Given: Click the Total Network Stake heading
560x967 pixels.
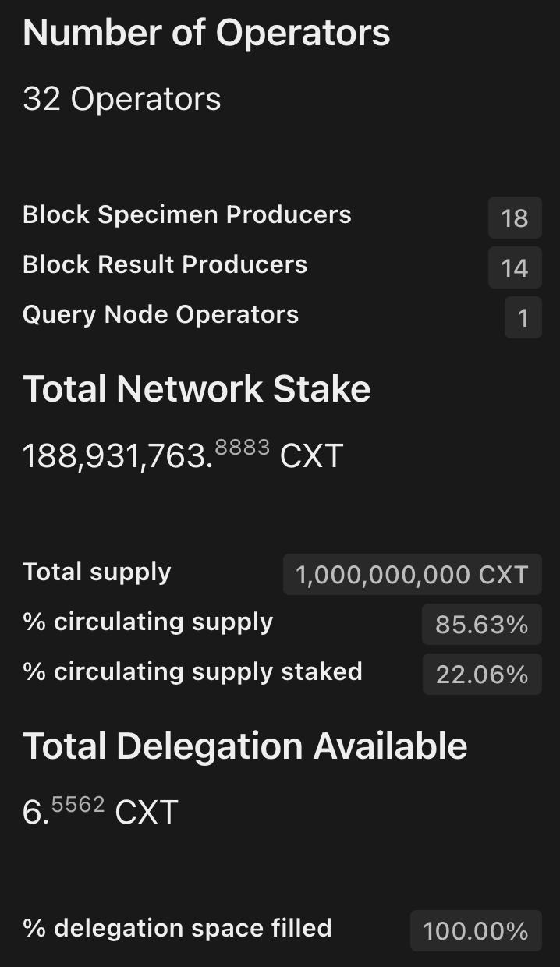Looking at the screenshot, I should (197, 389).
